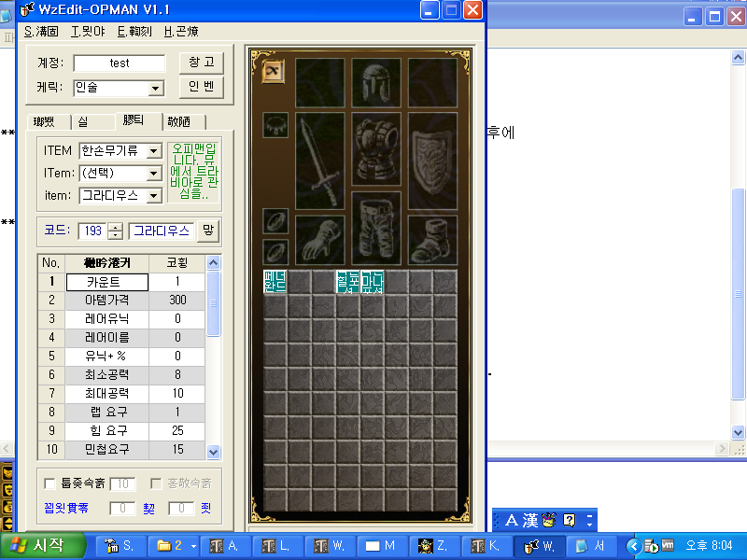747x560 pixels.
Task: Select the sword weapon slot
Action: (319, 161)
